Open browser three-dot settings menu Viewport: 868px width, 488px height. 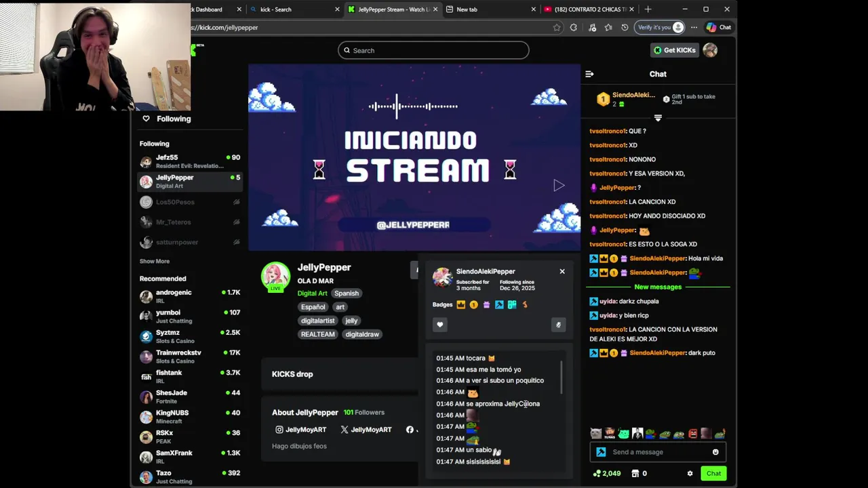(x=694, y=28)
